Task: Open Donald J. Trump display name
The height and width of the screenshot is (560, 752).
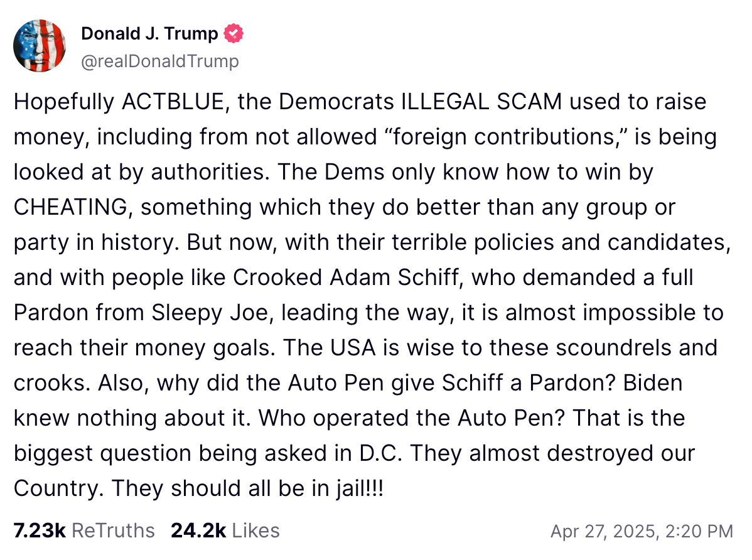Action: coord(149,34)
